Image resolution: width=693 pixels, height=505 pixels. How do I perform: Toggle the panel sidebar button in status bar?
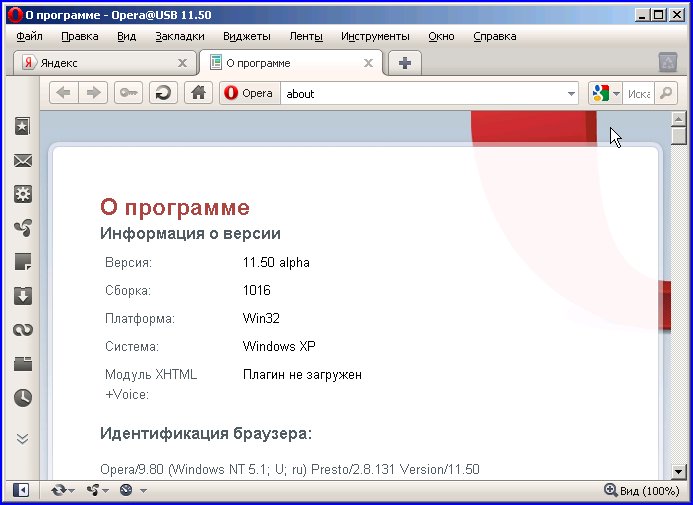click(x=21, y=490)
